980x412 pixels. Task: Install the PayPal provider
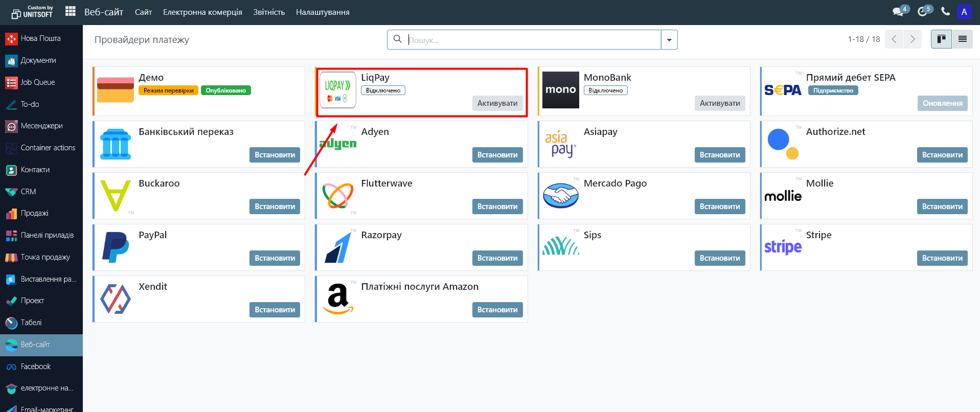tap(275, 258)
